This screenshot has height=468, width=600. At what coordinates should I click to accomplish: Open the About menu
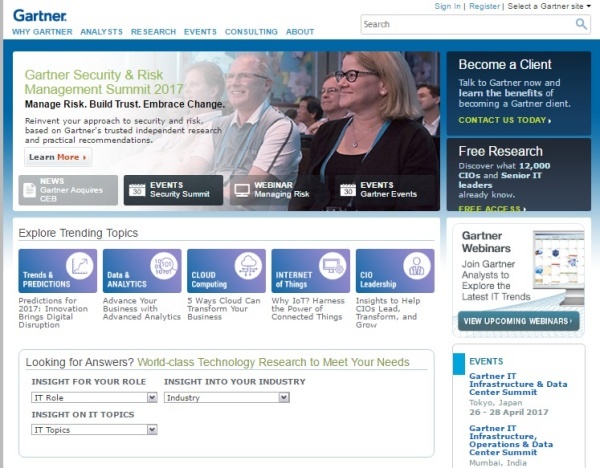300,32
